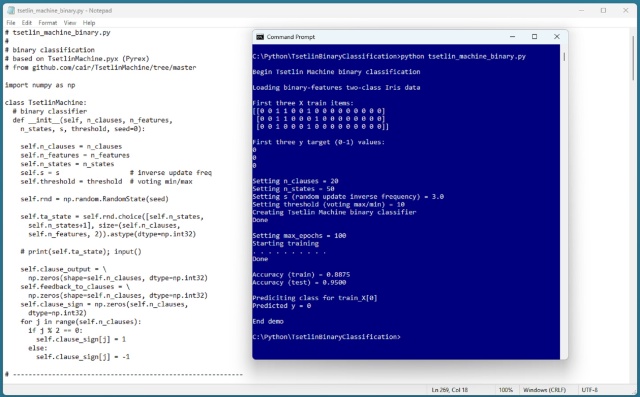Click the 100% zoom indicator in status bar
640x397 pixels.
[505, 390]
